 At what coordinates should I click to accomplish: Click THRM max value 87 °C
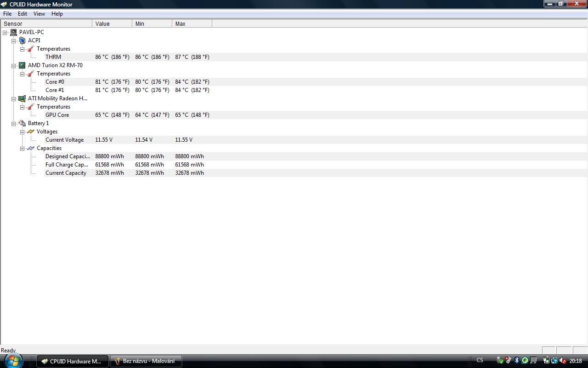click(x=192, y=57)
